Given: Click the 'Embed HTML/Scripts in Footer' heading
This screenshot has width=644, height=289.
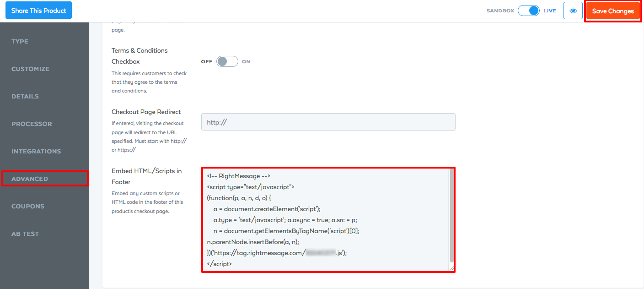Looking at the screenshot, I should 147,176.
